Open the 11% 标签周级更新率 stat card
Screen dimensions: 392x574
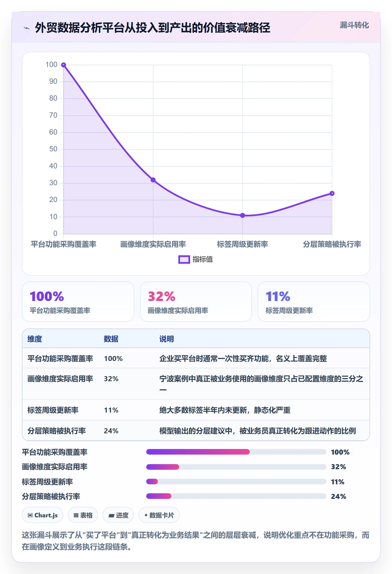(314, 302)
